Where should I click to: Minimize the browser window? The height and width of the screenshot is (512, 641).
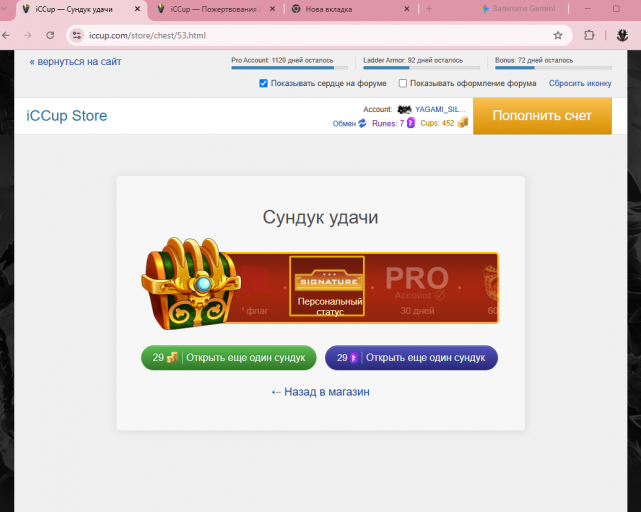(588, 9)
